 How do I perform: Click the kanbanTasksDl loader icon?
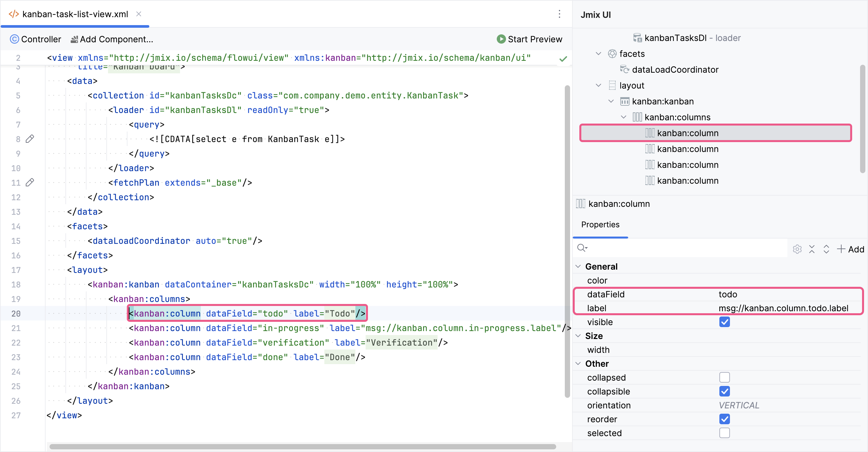[638, 38]
